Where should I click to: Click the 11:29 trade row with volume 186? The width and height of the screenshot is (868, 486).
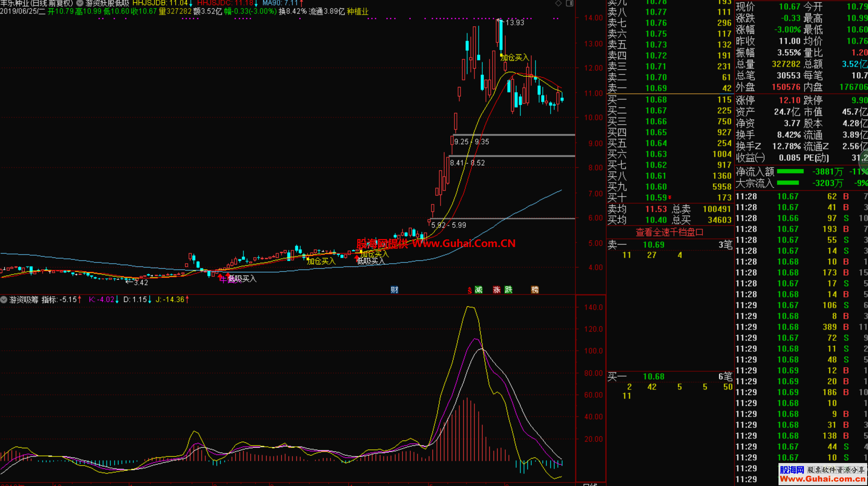[x=801, y=392]
